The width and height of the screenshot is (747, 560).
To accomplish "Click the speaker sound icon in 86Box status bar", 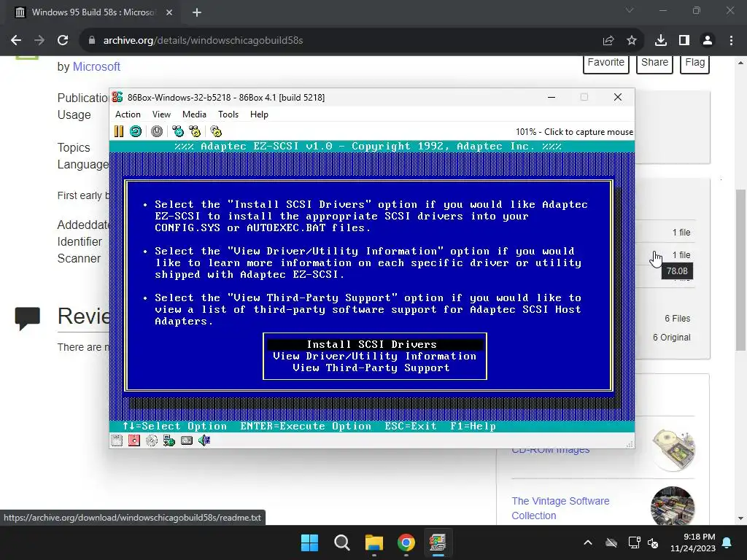I will coord(204,440).
